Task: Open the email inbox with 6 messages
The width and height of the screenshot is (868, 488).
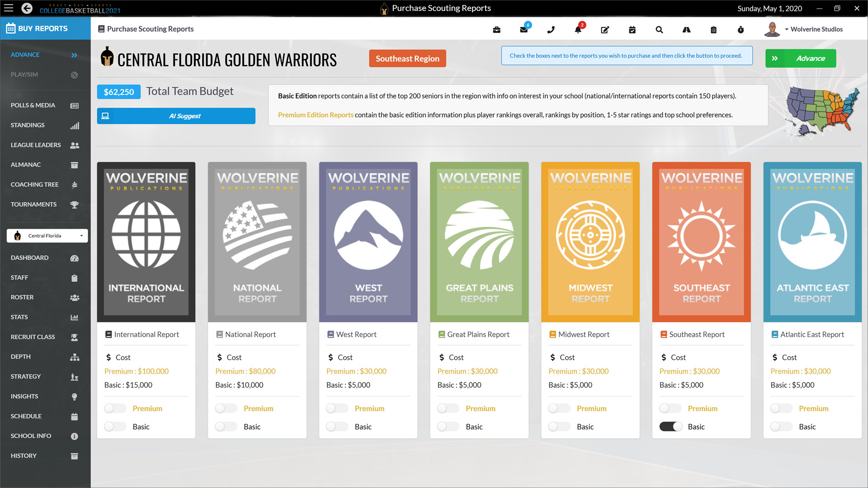Action: pos(524,30)
